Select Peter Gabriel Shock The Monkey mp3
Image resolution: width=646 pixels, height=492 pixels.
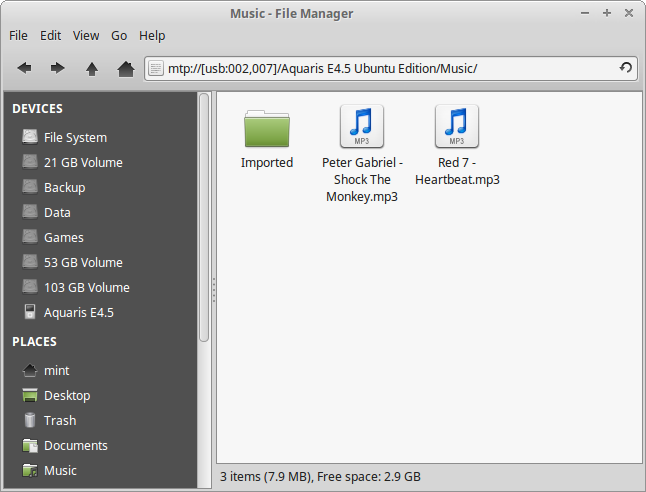(362, 127)
